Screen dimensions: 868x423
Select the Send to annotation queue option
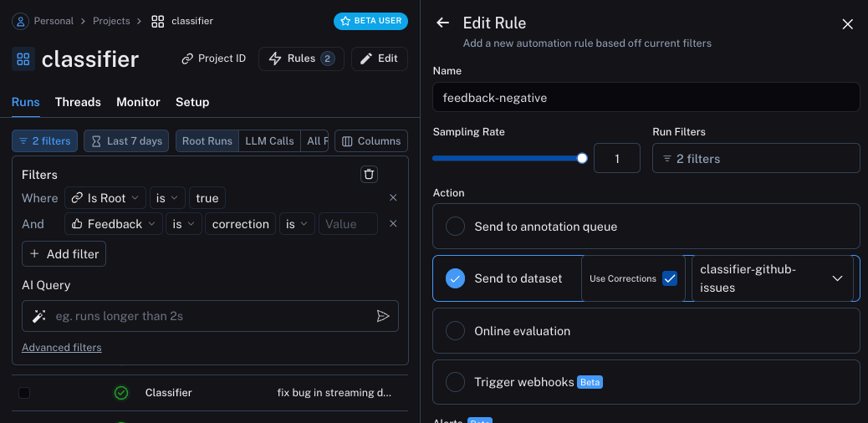pos(455,227)
